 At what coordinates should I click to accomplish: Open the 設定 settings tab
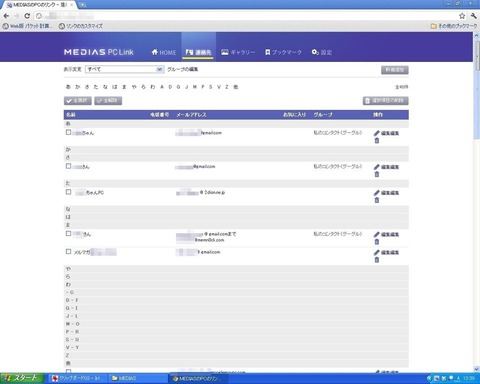click(x=322, y=52)
